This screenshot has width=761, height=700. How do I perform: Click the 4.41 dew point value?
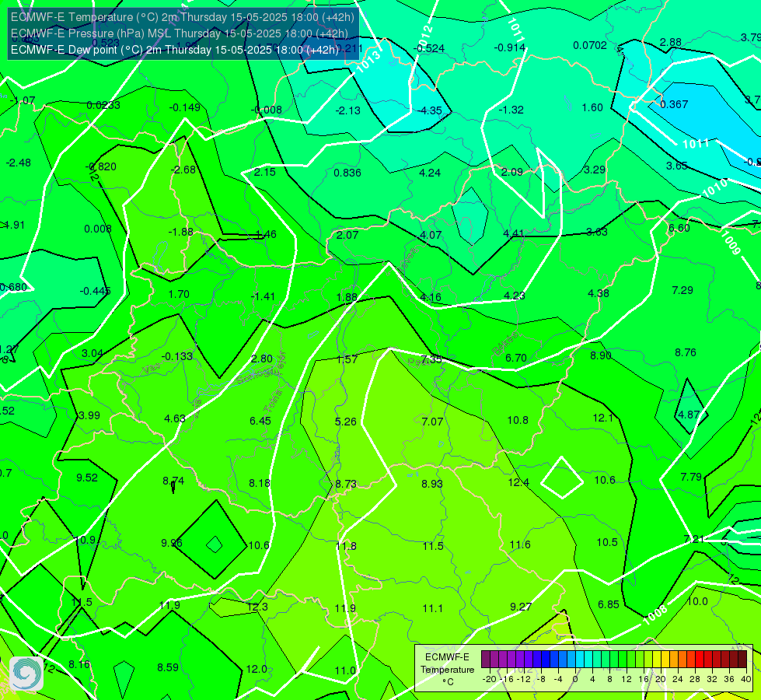click(x=514, y=233)
